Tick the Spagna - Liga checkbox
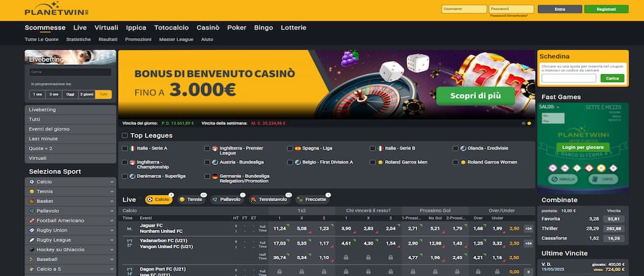The image size is (644, 276). (x=290, y=148)
